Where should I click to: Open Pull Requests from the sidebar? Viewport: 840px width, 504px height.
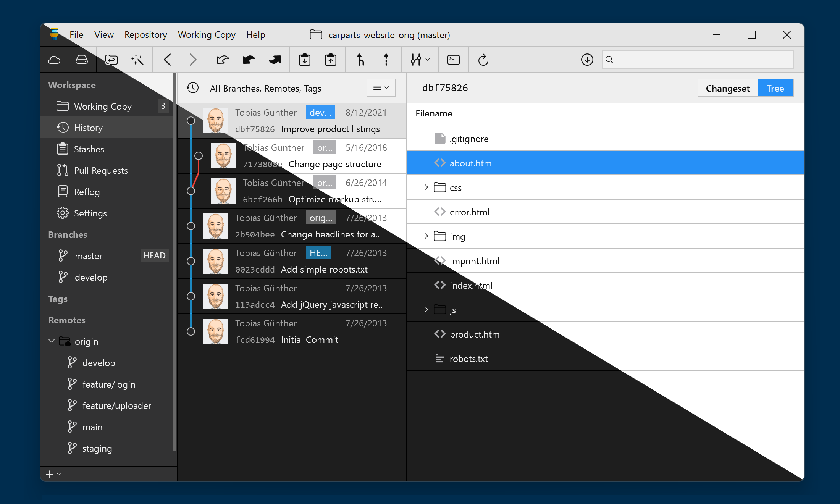101,170
